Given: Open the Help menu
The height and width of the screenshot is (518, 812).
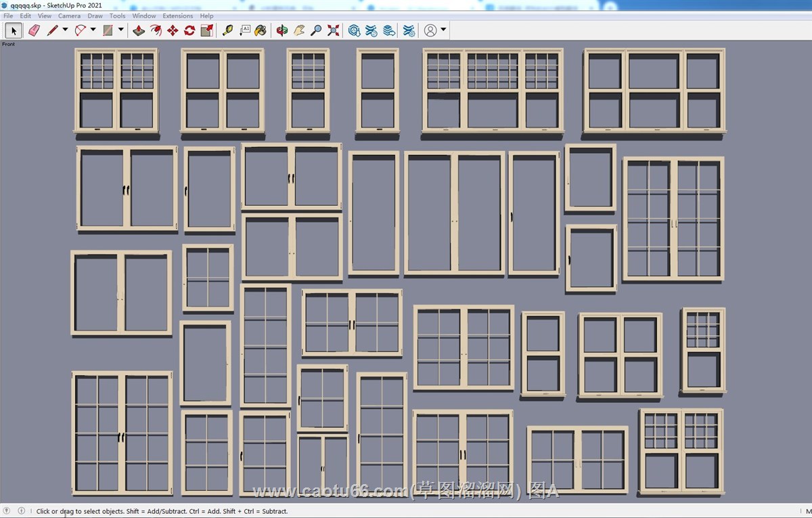Looking at the screenshot, I should [207, 16].
